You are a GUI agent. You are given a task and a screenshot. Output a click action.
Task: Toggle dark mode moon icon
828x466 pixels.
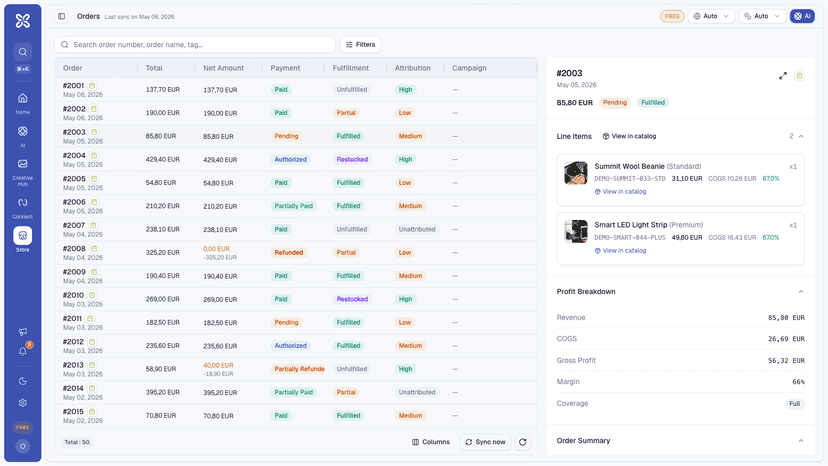click(x=23, y=381)
